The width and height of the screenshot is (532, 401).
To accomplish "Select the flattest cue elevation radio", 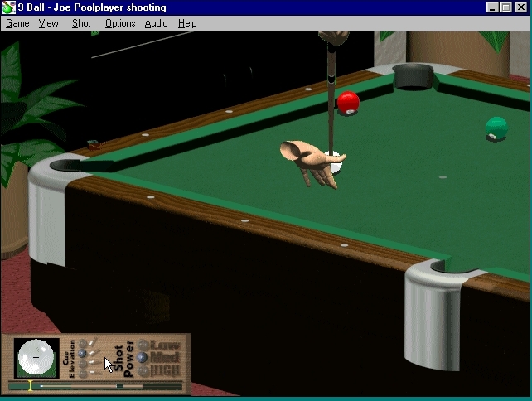I will [83, 374].
